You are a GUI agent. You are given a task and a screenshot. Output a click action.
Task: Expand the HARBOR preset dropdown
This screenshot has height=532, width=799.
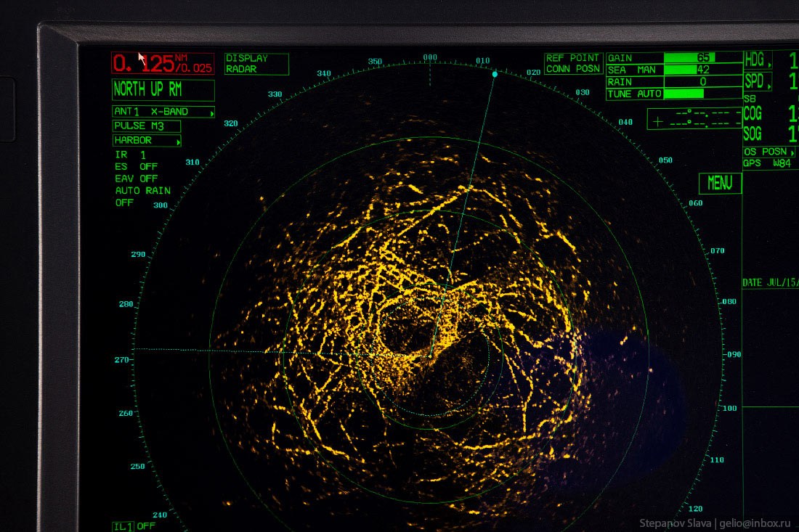(177, 141)
